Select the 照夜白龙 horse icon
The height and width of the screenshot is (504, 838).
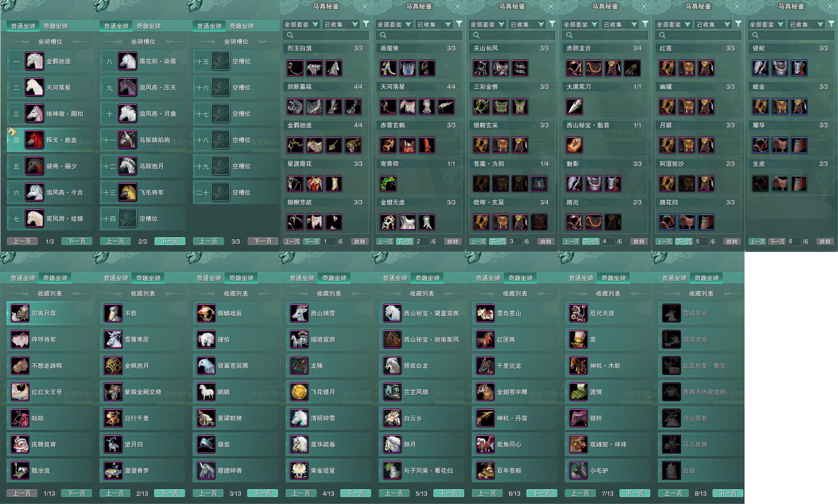click(x=392, y=366)
